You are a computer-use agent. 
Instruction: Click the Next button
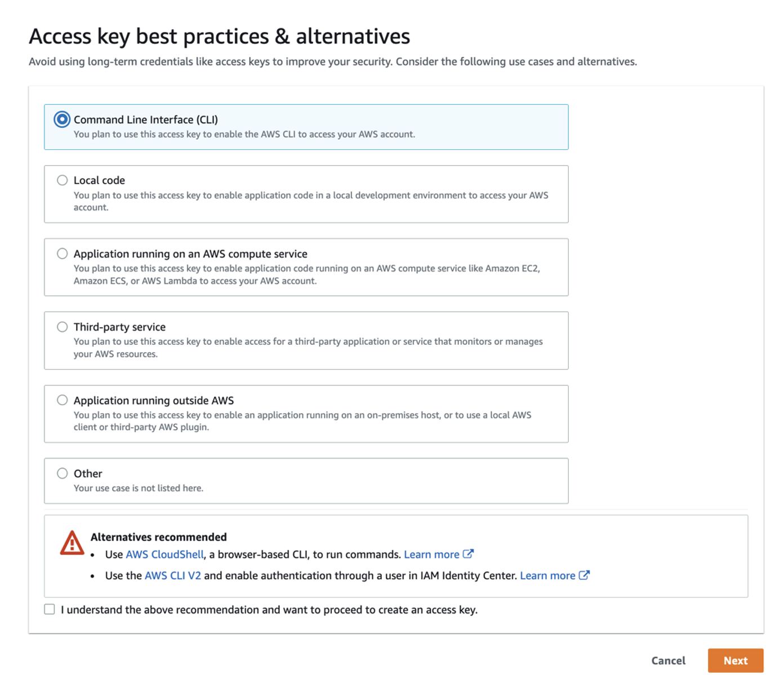pos(736,660)
